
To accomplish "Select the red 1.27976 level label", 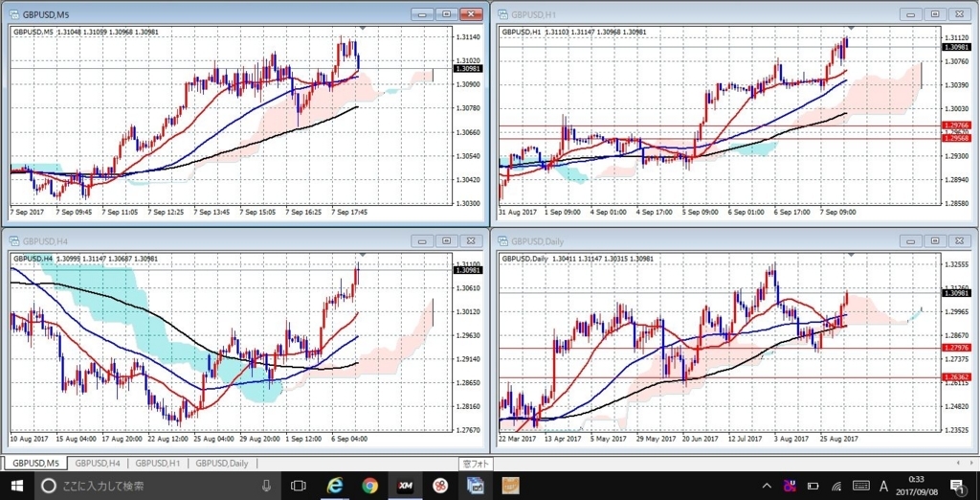I will pyautogui.click(x=956, y=348).
